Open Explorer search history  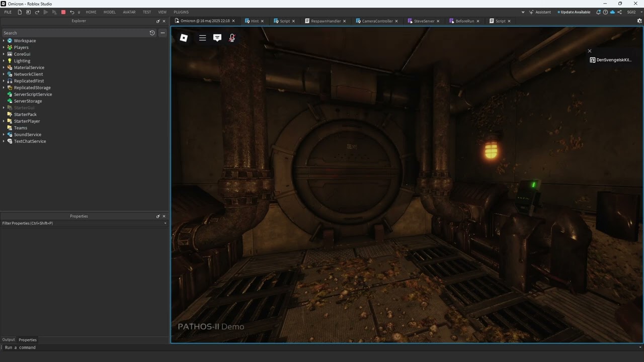(x=152, y=33)
